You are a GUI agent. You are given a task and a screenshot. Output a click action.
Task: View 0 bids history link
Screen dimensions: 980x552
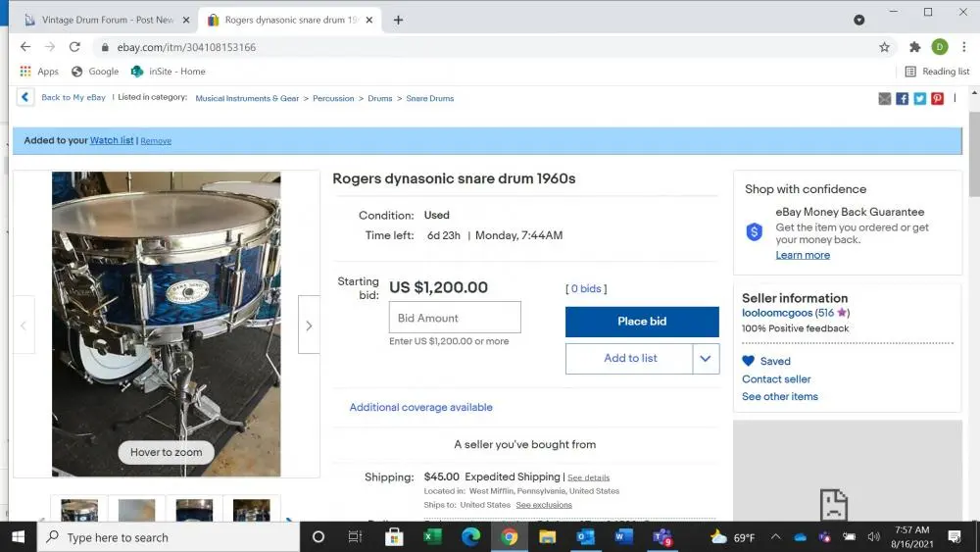tap(586, 289)
